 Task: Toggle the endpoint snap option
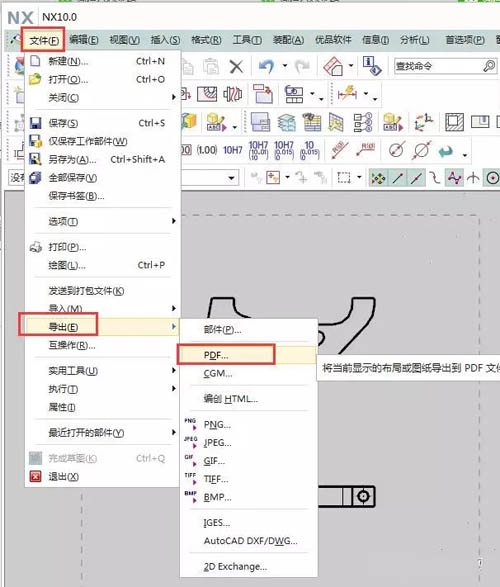pos(397,178)
